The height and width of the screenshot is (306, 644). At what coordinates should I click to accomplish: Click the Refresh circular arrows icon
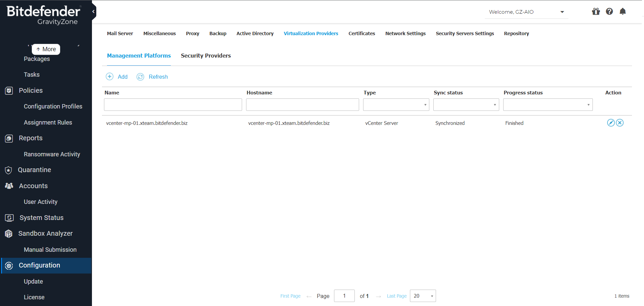coord(140,77)
